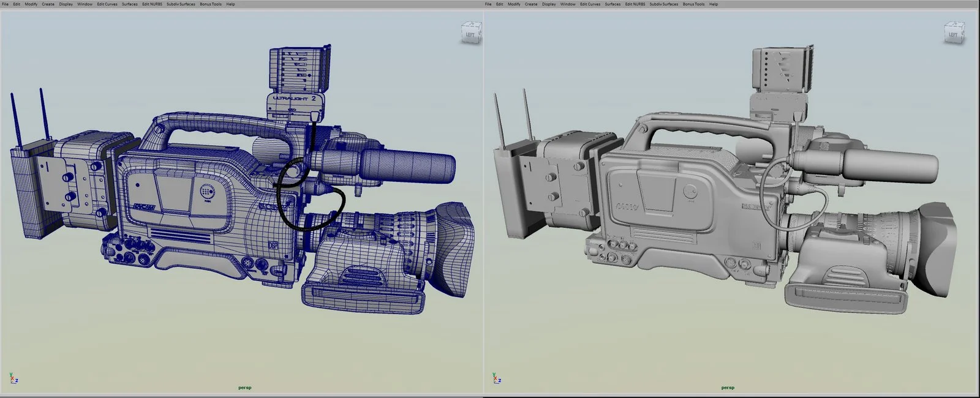980x398 pixels.
Task: Open Create menu in left wireframe window
Action: tap(48, 4)
